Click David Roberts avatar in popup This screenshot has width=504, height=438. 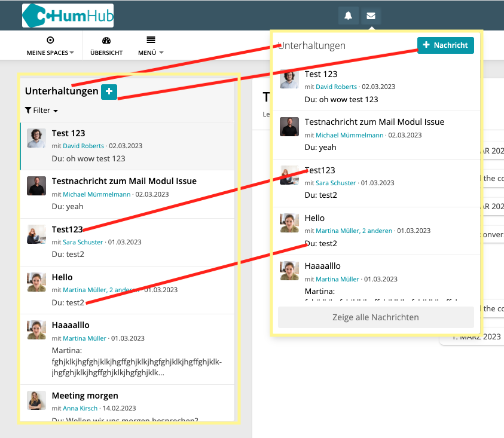(289, 79)
